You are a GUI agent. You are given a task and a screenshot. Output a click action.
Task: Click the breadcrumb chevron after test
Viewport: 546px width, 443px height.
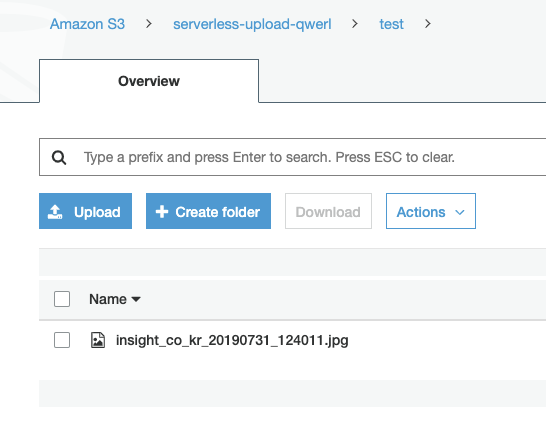[428, 24]
